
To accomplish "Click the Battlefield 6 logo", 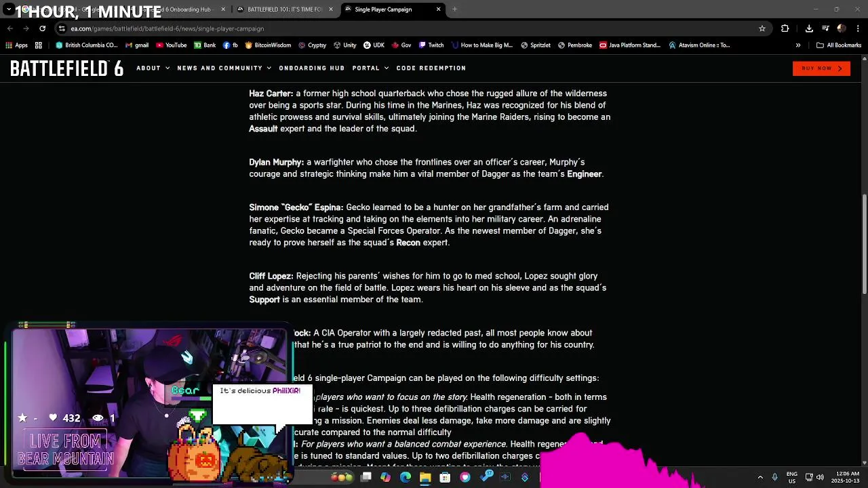I will point(66,68).
